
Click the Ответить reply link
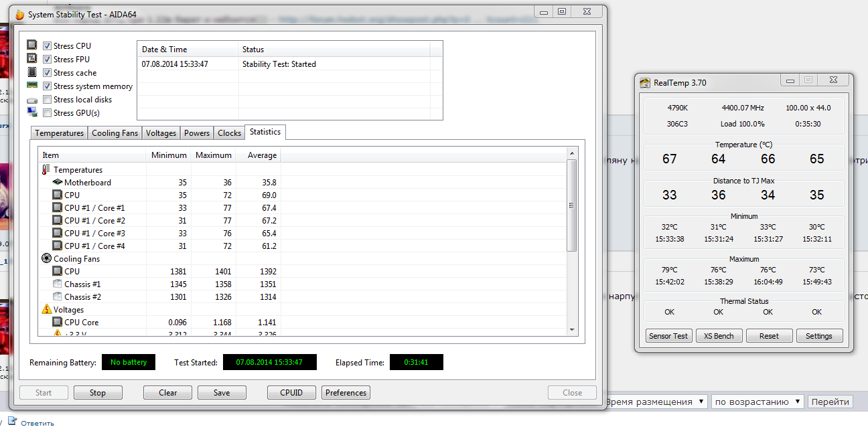pos(38,423)
